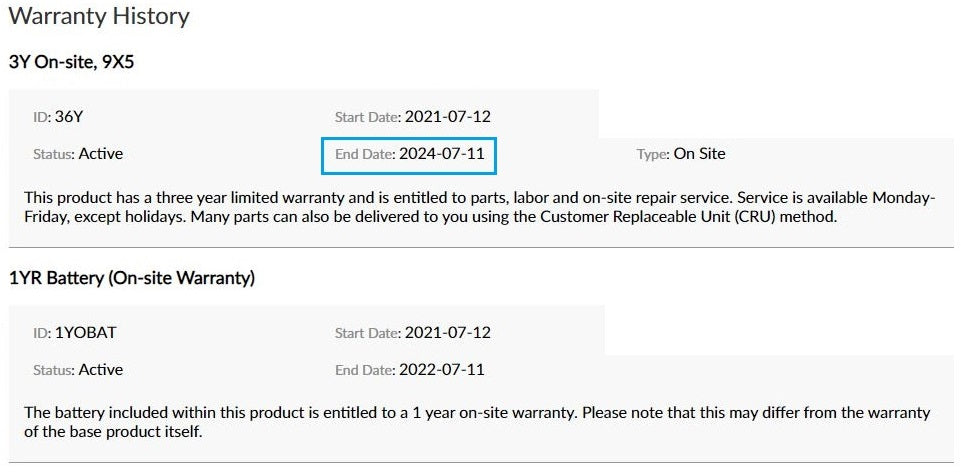Click "Status:" label in battery warranty section
Image resolution: width=961 pixels, height=476 pixels.
tap(53, 370)
